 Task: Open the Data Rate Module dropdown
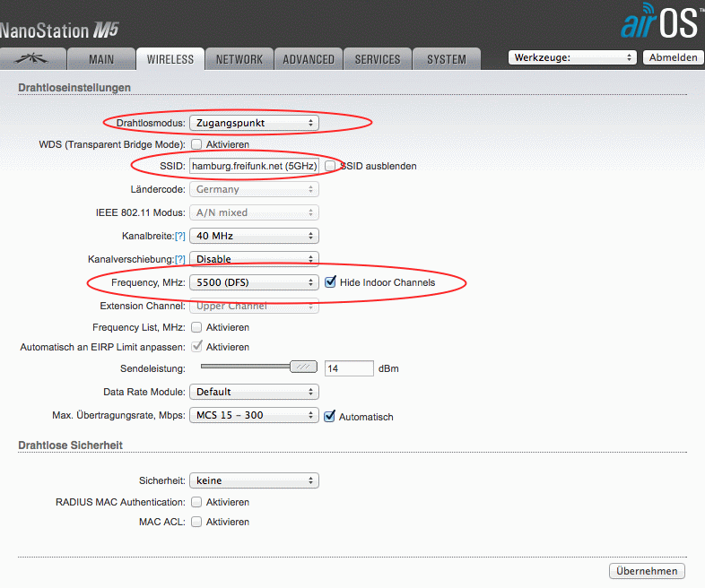click(x=254, y=392)
